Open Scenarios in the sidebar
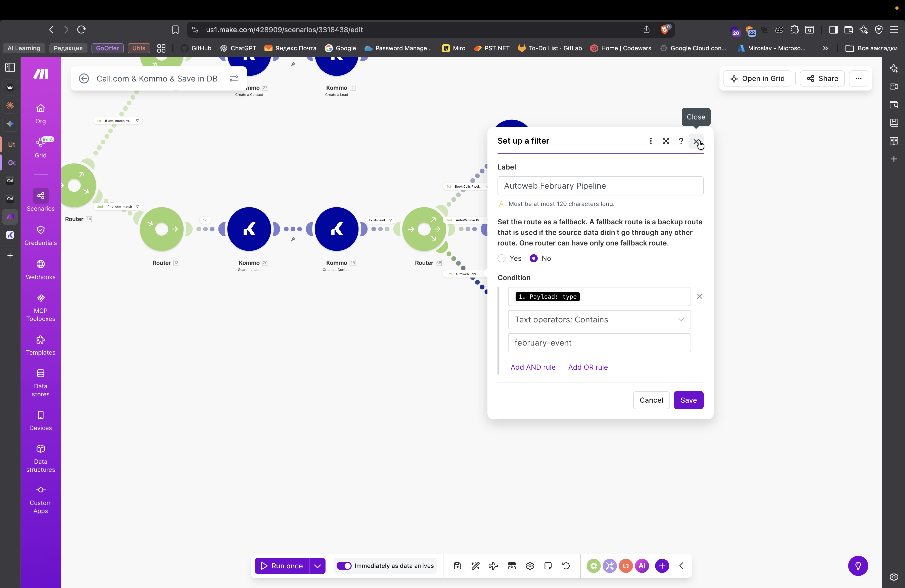Image resolution: width=905 pixels, height=588 pixels. [x=40, y=200]
